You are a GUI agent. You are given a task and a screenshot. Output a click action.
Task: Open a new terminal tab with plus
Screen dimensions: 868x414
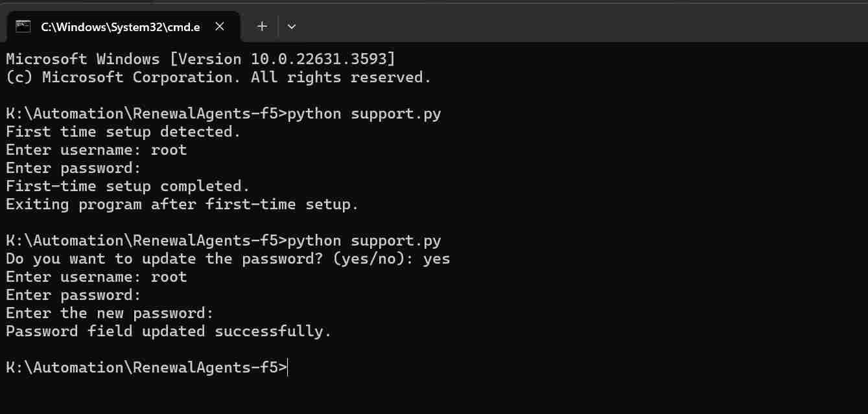(x=262, y=27)
